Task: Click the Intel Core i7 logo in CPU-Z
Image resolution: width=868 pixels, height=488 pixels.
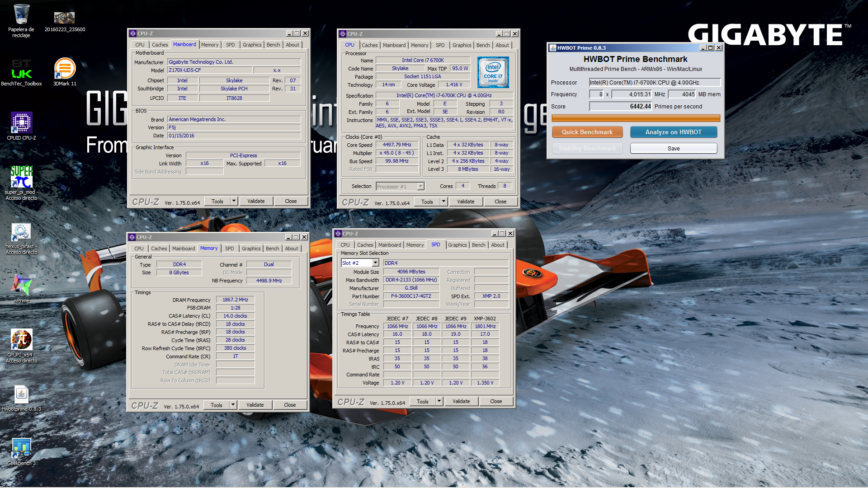Action: (493, 72)
